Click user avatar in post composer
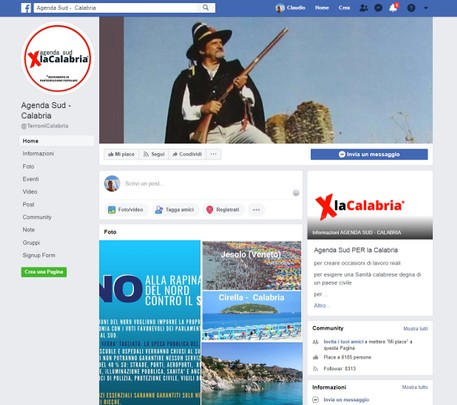This screenshot has width=457, height=405. 112,184
